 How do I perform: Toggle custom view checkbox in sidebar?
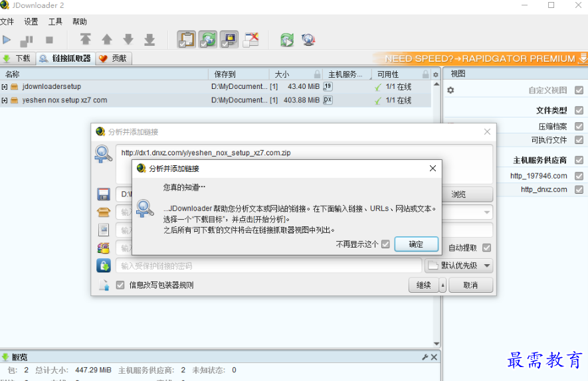click(579, 90)
